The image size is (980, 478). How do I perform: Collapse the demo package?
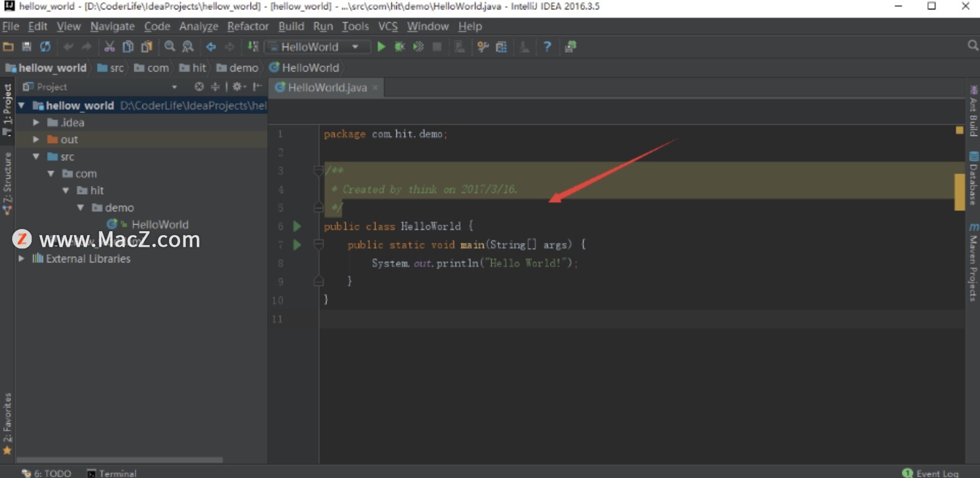tap(80, 207)
